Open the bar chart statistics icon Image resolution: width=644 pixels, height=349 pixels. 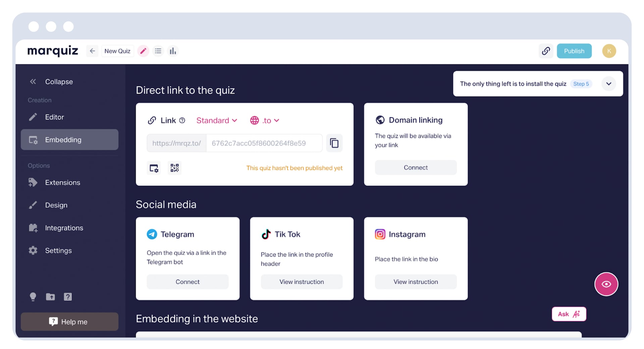[173, 51]
